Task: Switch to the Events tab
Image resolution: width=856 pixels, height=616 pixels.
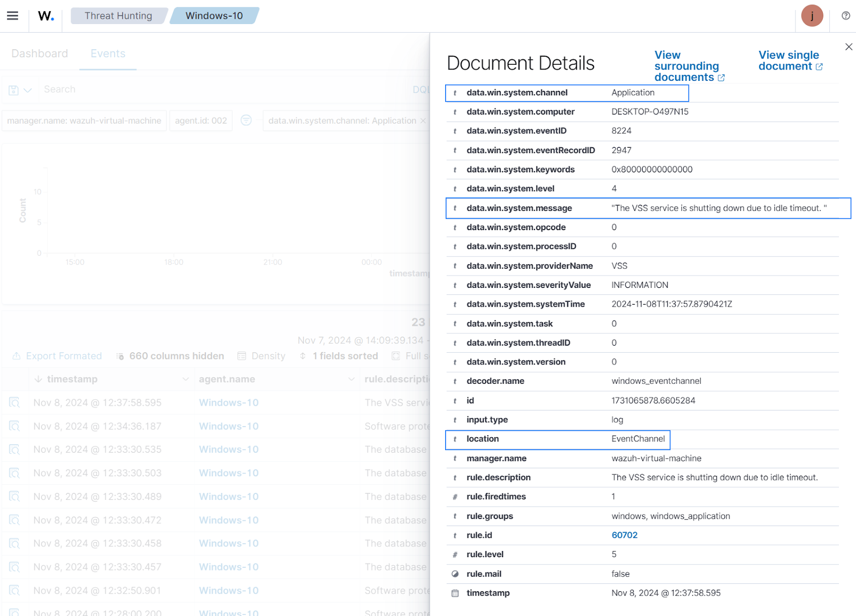Action: click(108, 54)
